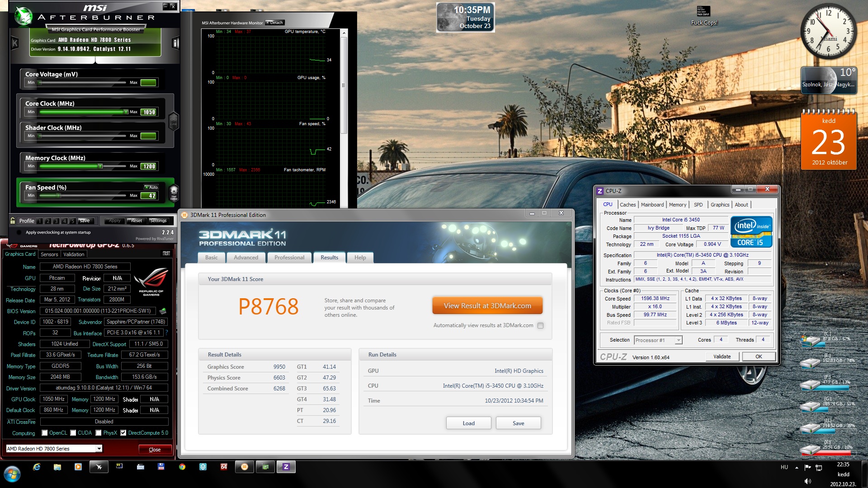This screenshot has height=488, width=868.
Task: Open the Caches tab in CPU-Z
Action: pyautogui.click(x=627, y=205)
